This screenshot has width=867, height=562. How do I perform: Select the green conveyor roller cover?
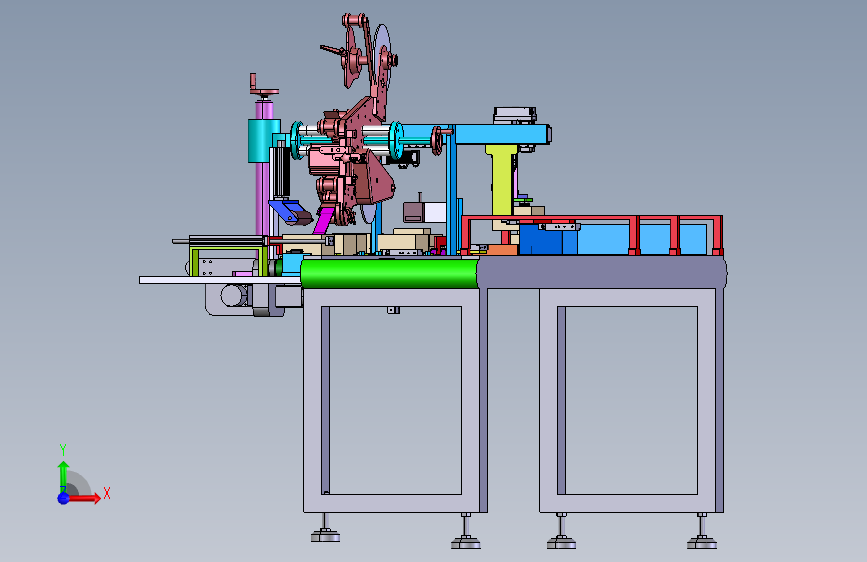point(389,274)
